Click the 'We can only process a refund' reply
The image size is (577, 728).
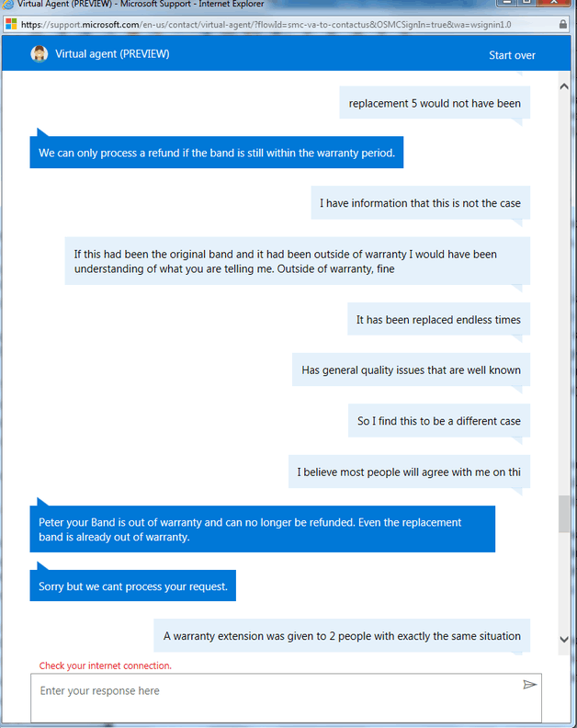216,153
